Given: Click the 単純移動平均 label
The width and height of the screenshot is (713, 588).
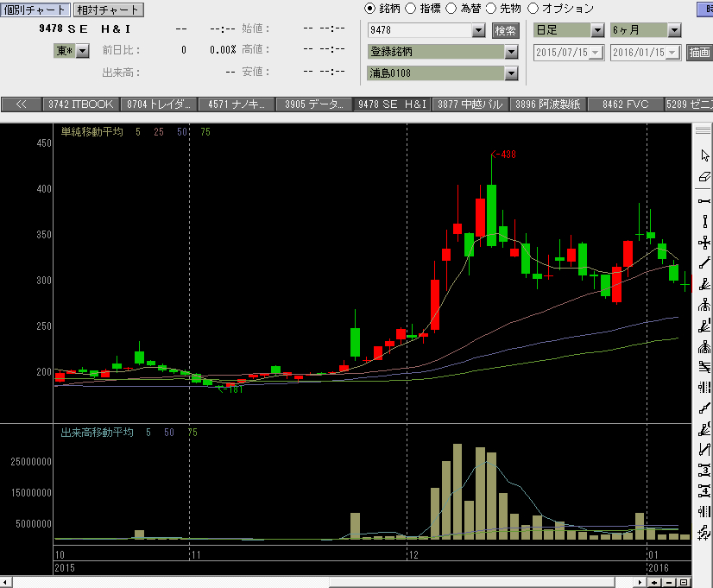Looking at the screenshot, I should click(x=91, y=132).
